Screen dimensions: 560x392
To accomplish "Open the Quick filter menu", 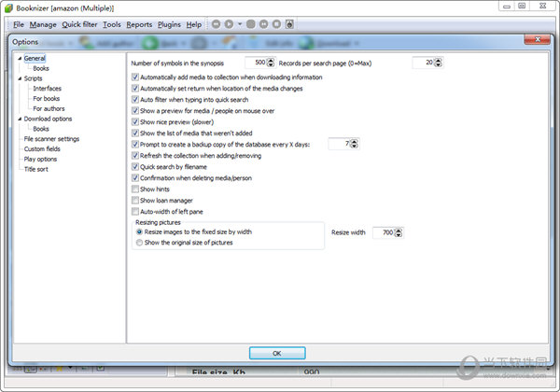I will click(79, 24).
